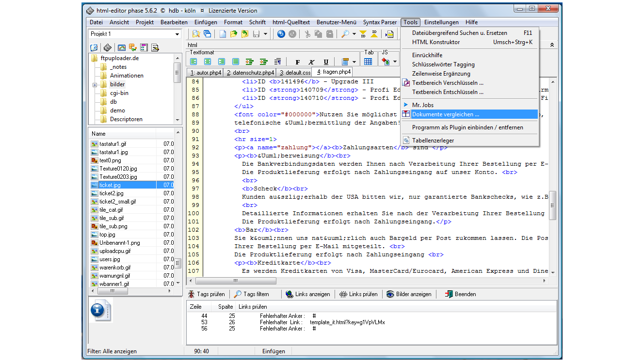Expand the bilder folder in tree
644x362 pixels.
95,85
